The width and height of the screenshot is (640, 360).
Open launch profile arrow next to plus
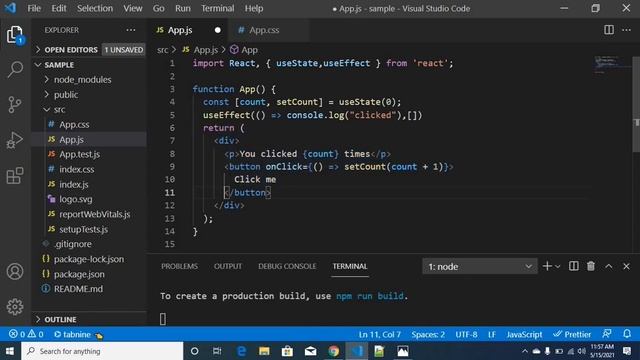558,267
